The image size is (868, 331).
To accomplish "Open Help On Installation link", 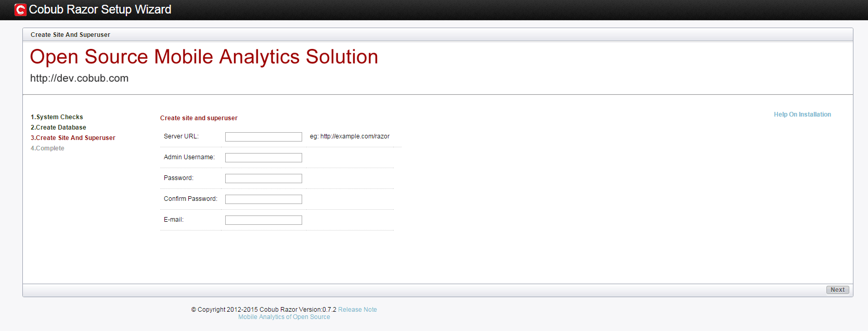I will coord(802,114).
